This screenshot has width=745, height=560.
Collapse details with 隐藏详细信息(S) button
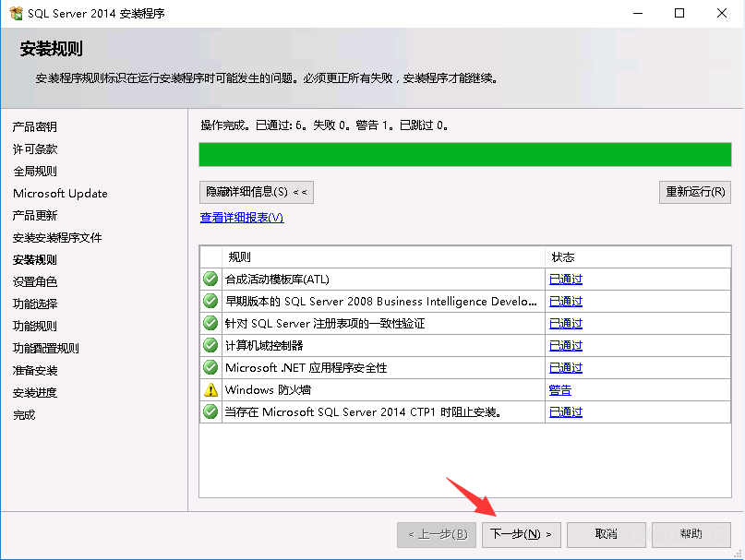point(257,192)
